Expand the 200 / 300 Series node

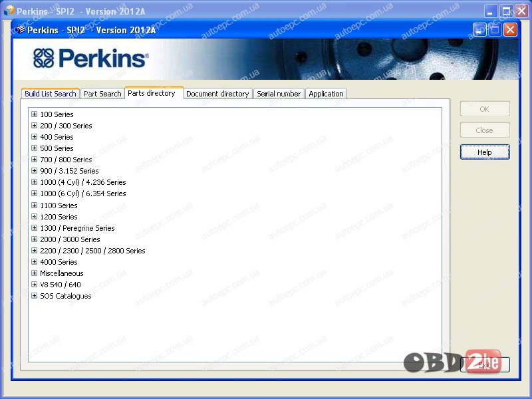tap(35, 125)
